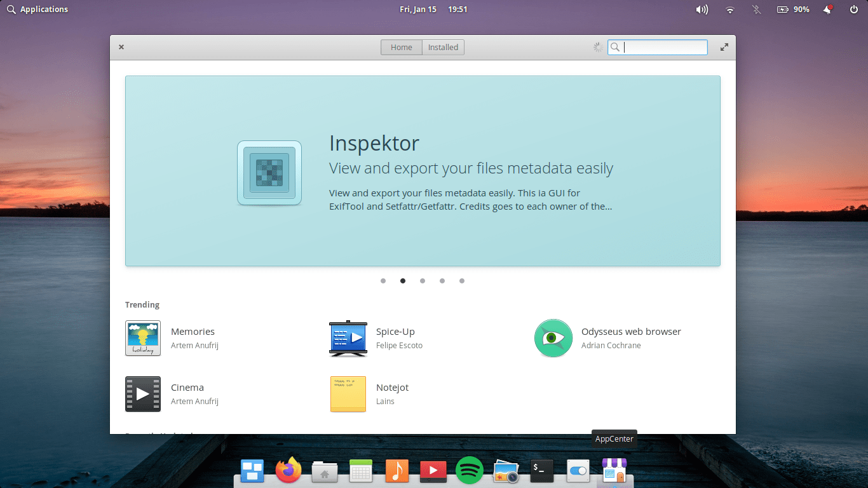
Task: Click the Inspektor app icon in banner
Action: pos(269,173)
